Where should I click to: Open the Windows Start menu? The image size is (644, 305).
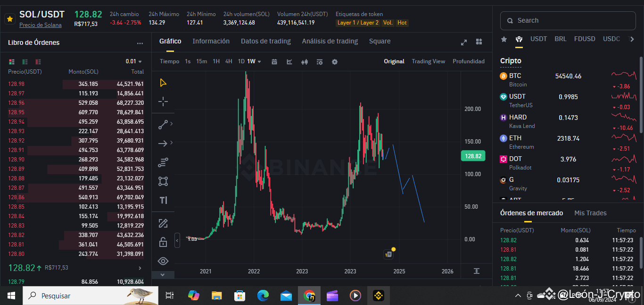coord(11,296)
